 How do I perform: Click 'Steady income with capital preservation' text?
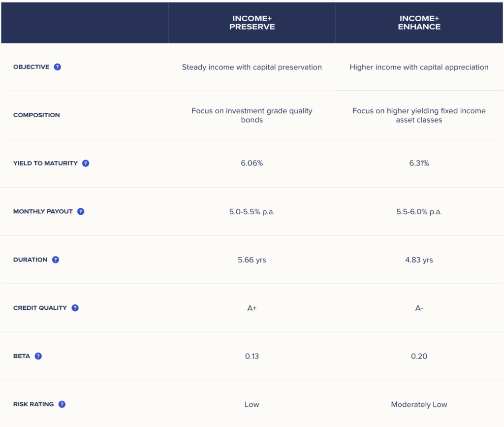(252, 67)
